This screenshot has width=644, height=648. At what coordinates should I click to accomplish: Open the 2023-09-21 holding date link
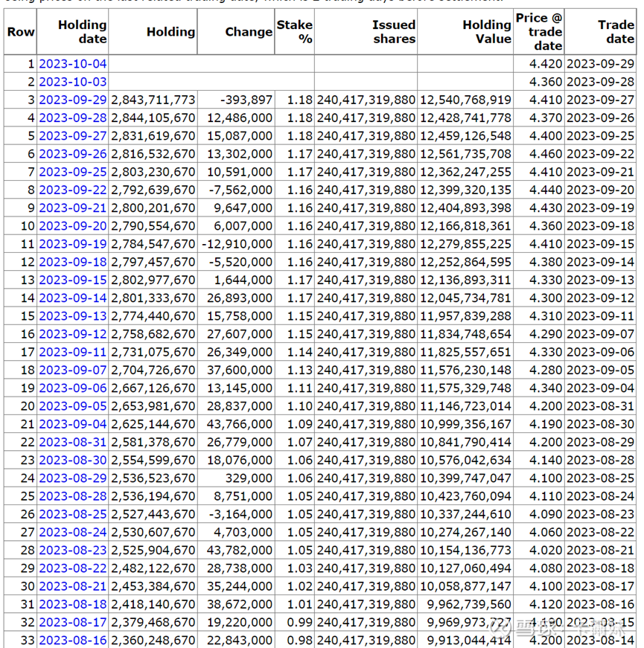(x=73, y=208)
